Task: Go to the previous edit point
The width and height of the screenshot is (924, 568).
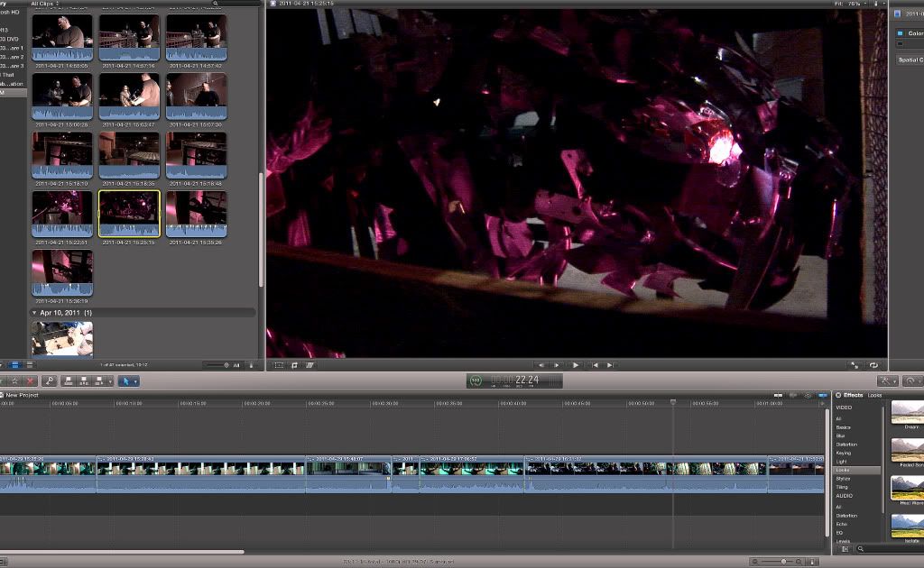Action: coord(596,365)
